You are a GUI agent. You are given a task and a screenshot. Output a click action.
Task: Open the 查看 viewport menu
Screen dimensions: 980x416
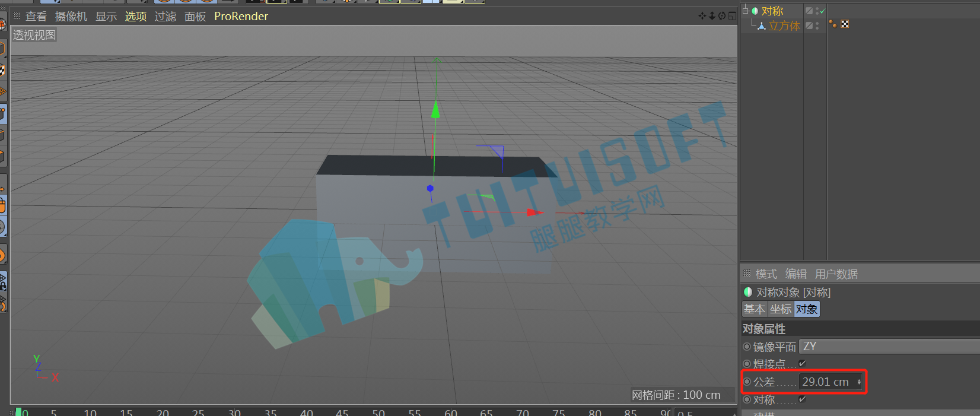[36, 17]
